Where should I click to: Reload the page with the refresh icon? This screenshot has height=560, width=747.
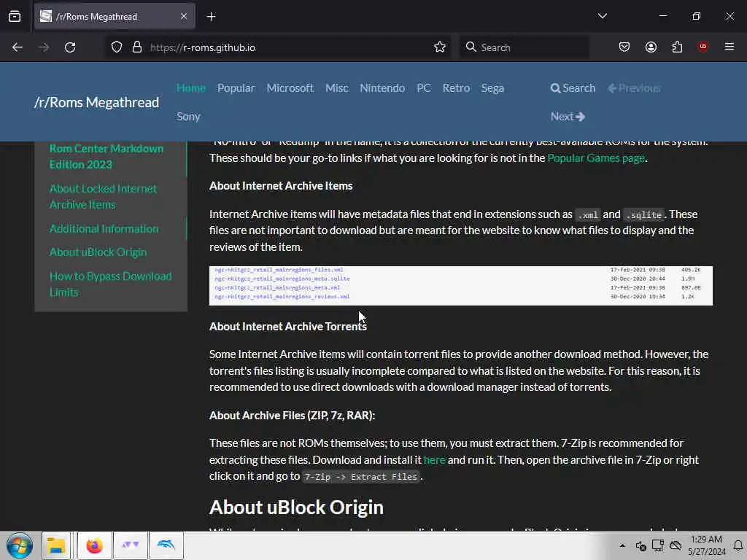[x=70, y=47]
